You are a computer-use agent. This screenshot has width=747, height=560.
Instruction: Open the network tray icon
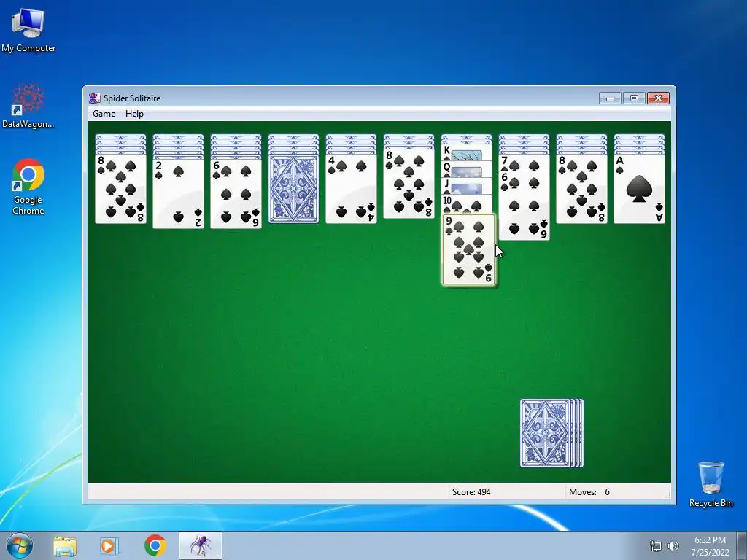pos(656,546)
